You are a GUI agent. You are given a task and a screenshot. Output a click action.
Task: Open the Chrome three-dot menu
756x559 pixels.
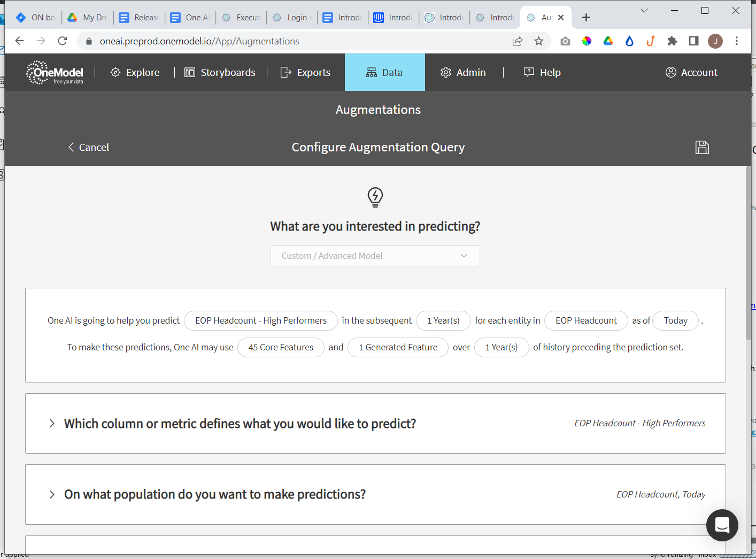click(x=736, y=41)
